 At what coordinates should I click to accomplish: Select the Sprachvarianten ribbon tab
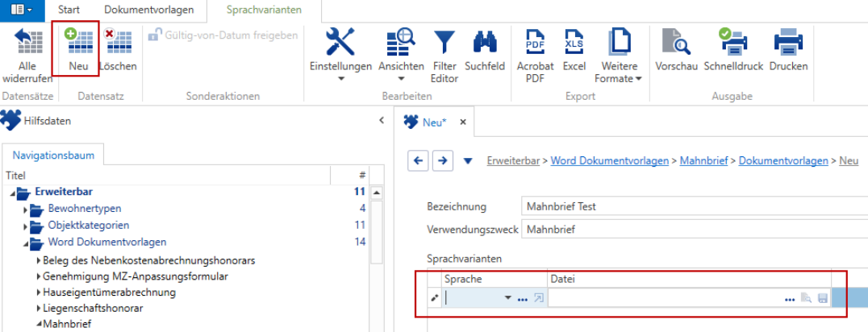click(264, 10)
